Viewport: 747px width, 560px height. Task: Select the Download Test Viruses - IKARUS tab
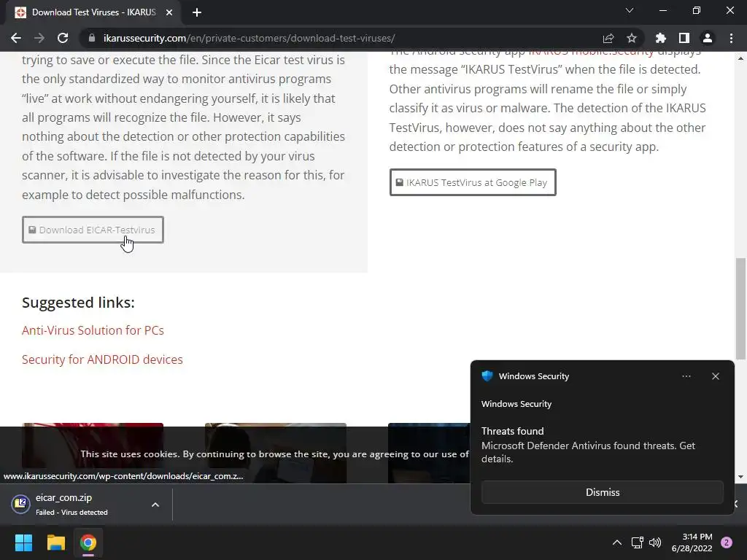93,12
